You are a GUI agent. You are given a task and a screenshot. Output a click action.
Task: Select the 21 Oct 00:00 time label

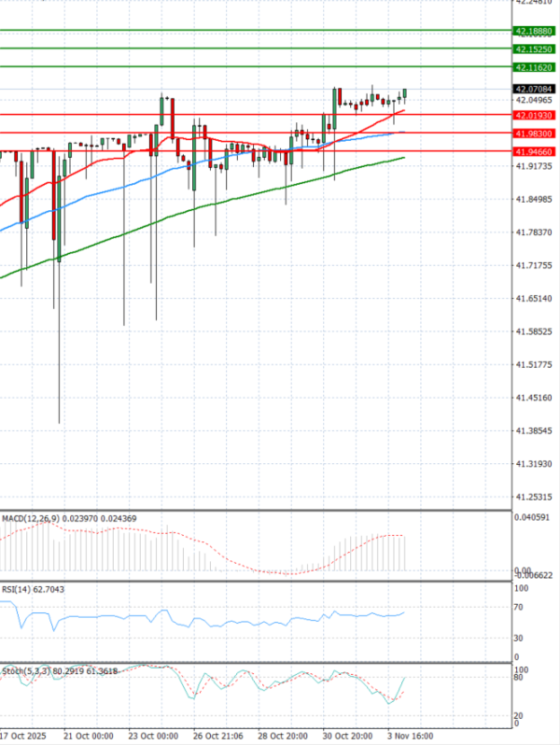click(x=88, y=737)
